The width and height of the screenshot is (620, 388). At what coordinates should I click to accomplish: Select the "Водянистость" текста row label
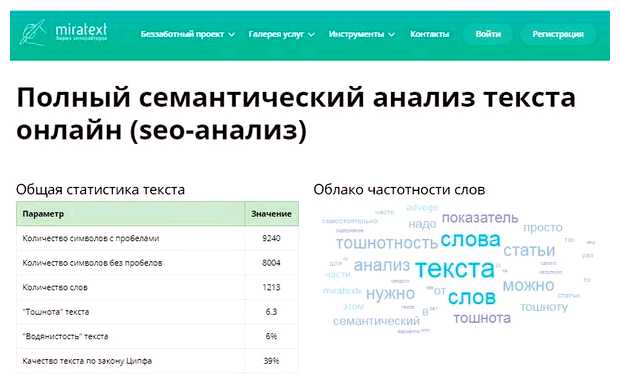click(65, 337)
